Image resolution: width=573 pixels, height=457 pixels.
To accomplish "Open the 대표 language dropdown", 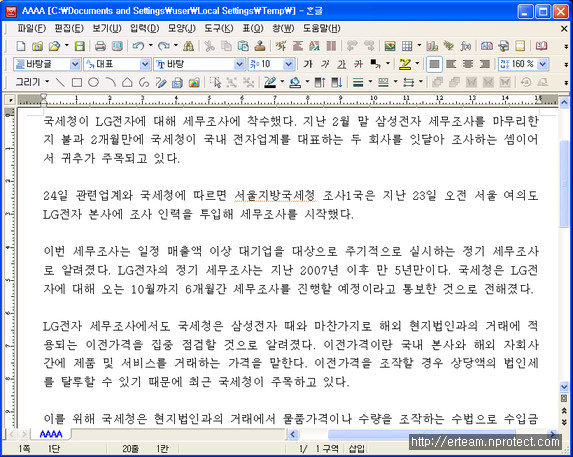I will (145, 64).
